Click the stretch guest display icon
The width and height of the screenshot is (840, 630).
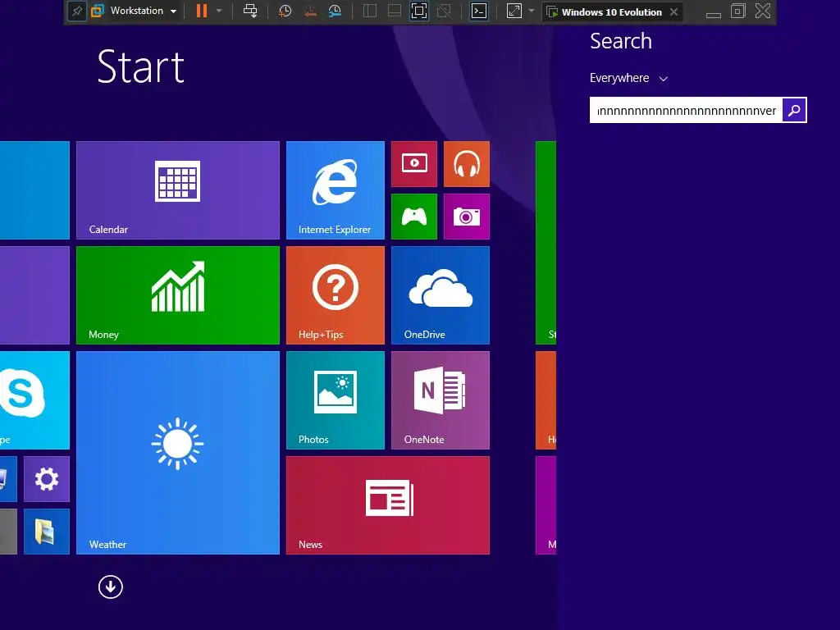(514, 11)
